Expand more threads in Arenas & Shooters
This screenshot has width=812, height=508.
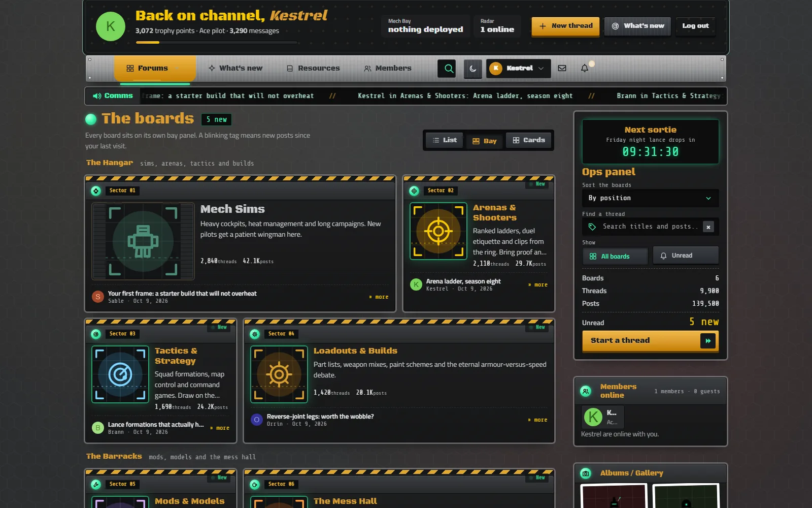[538, 285]
